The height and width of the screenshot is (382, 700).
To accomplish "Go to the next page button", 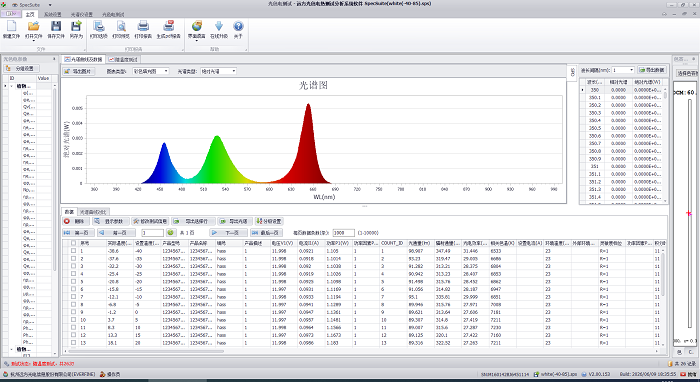I will 228,233.
